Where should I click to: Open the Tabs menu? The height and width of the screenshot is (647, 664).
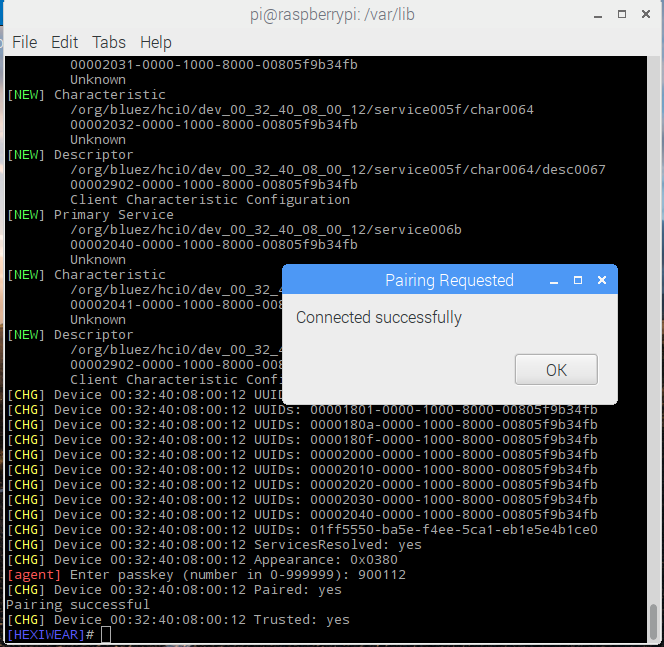click(x=109, y=42)
